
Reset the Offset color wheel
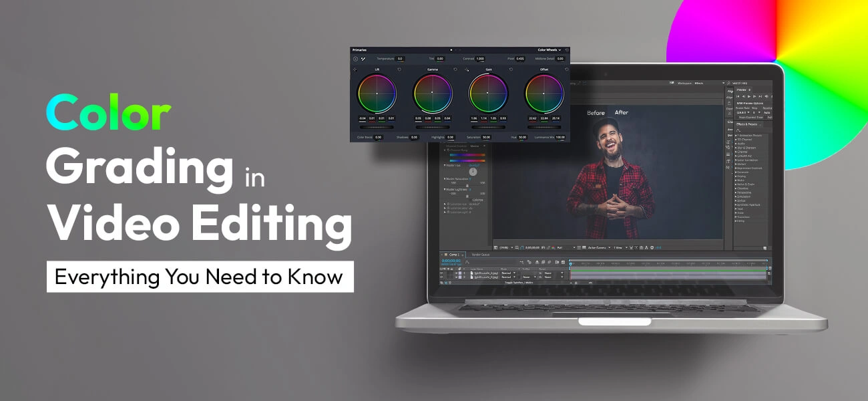[567, 69]
